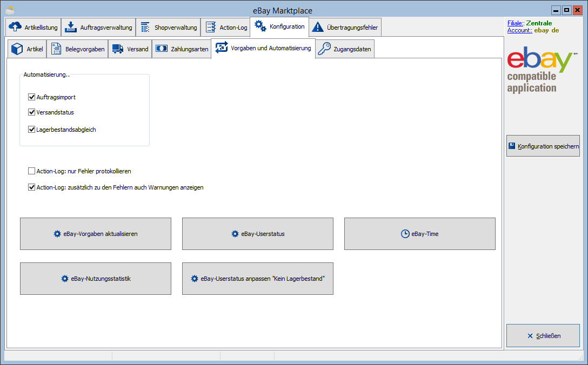Click eBay-Userstatus anpassen Kein Lagerbestand button

[x=258, y=279]
